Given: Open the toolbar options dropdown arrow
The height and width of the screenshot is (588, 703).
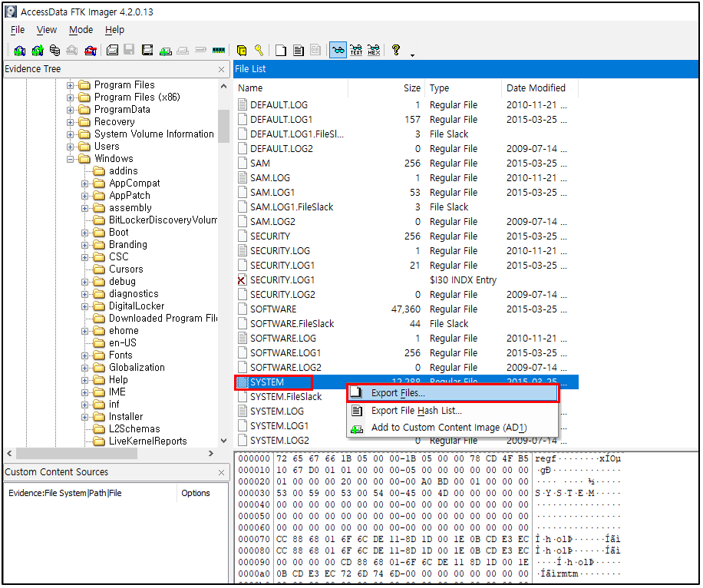Looking at the screenshot, I should (412, 55).
